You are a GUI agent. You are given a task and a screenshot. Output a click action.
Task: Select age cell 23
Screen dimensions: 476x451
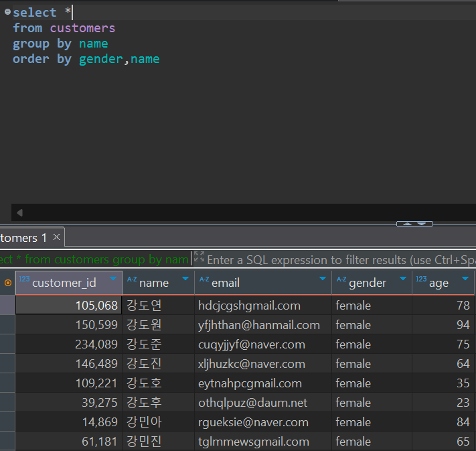(443, 402)
